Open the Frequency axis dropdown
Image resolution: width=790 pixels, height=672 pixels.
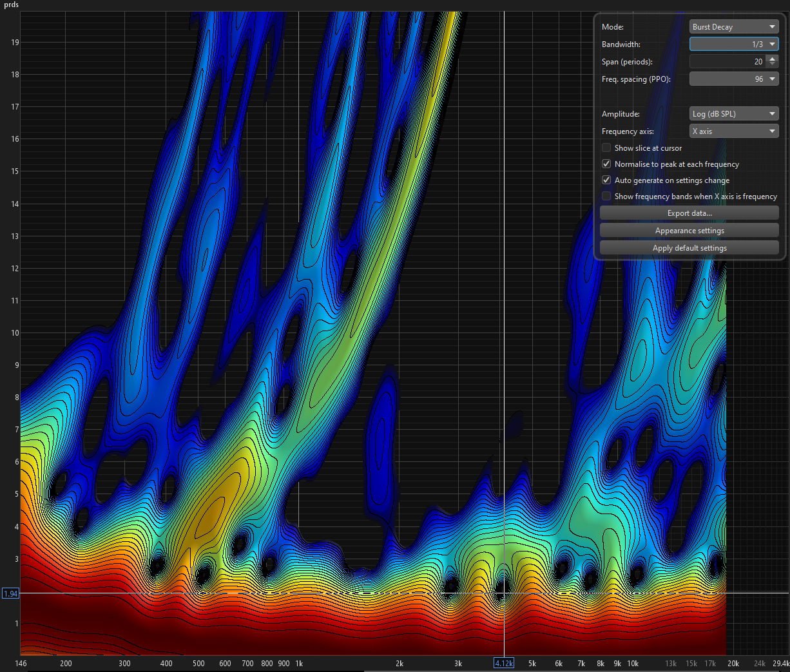click(734, 131)
